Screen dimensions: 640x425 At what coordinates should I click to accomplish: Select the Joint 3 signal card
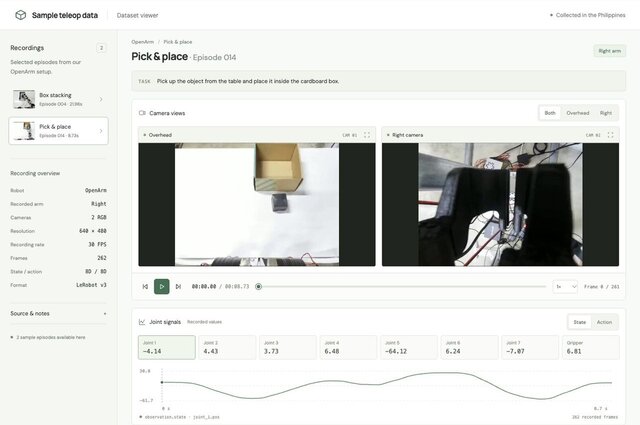coord(288,347)
